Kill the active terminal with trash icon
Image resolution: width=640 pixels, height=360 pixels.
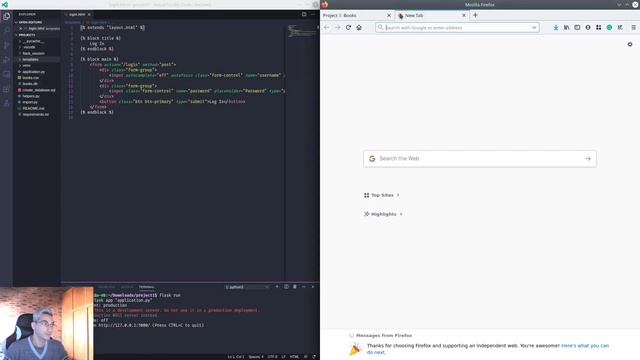tap(295, 287)
